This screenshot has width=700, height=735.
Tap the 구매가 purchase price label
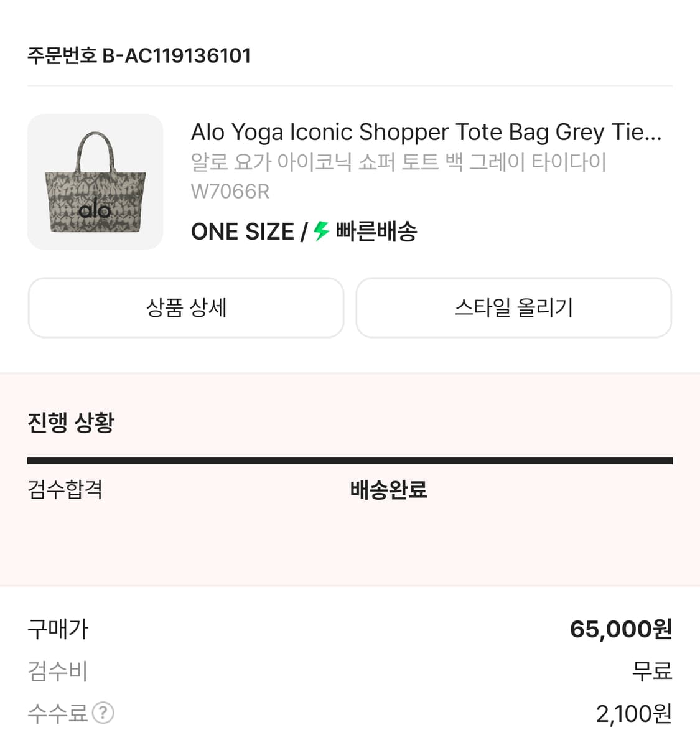(x=58, y=629)
